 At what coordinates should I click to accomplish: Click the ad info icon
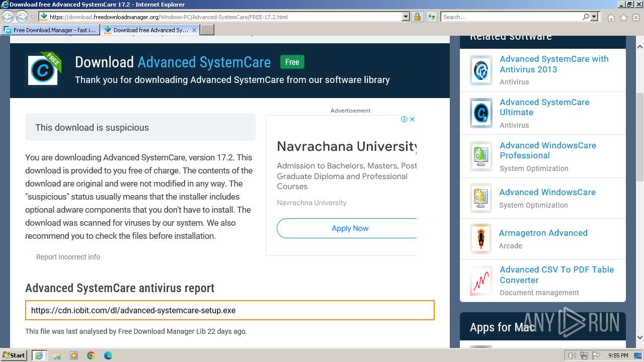click(404, 119)
